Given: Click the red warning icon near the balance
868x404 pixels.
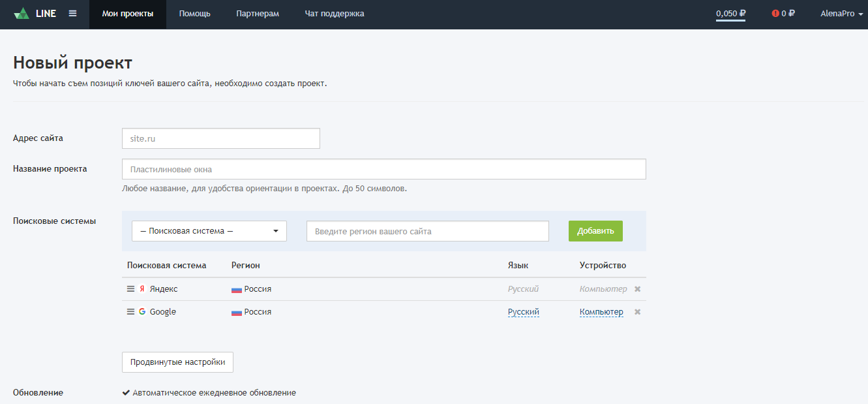Looking at the screenshot, I should click(775, 12).
